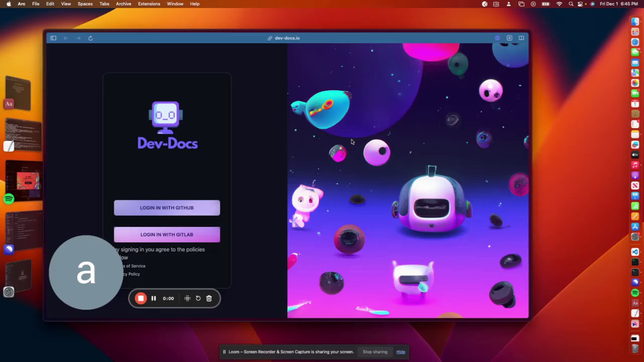Open the Edit menu

tap(50, 4)
